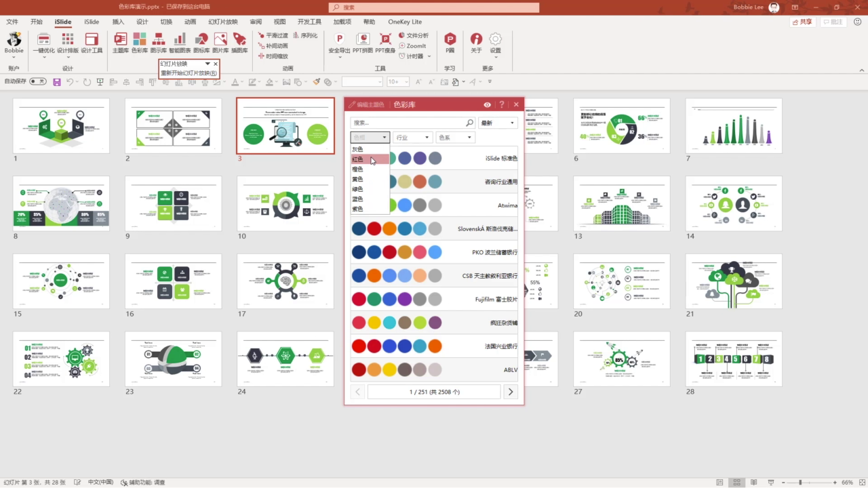Viewport: 868px width, 488px height.
Task: Open the 色彩库 color library button
Action: [x=140, y=43]
